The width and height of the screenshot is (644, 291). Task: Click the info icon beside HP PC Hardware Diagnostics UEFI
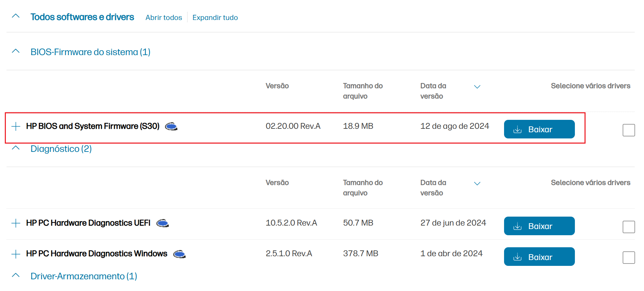click(x=162, y=224)
